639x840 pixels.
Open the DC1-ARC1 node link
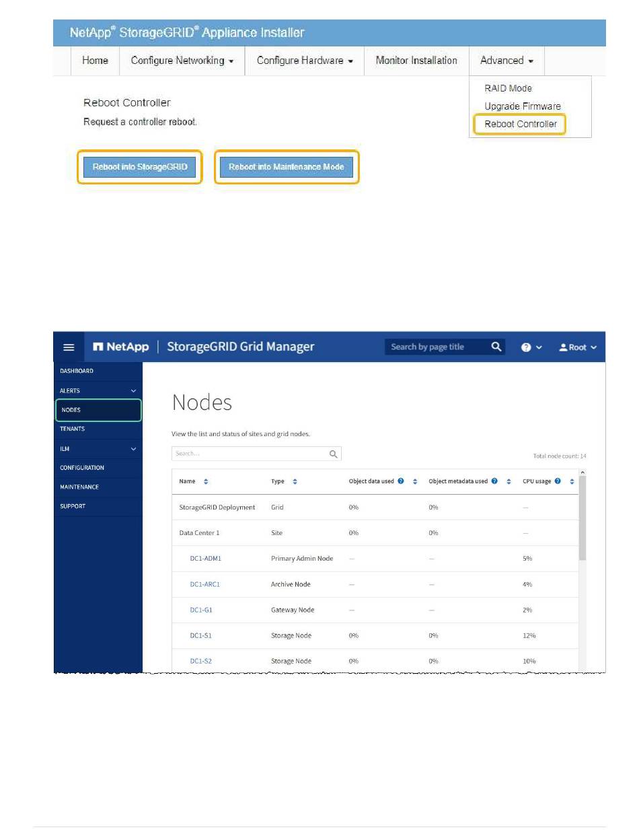point(205,584)
